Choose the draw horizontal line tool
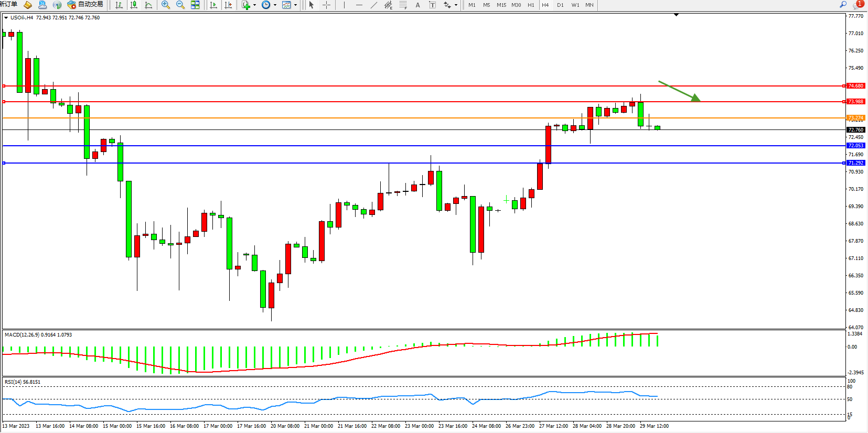This screenshot has width=868, height=433. point(359,5)
